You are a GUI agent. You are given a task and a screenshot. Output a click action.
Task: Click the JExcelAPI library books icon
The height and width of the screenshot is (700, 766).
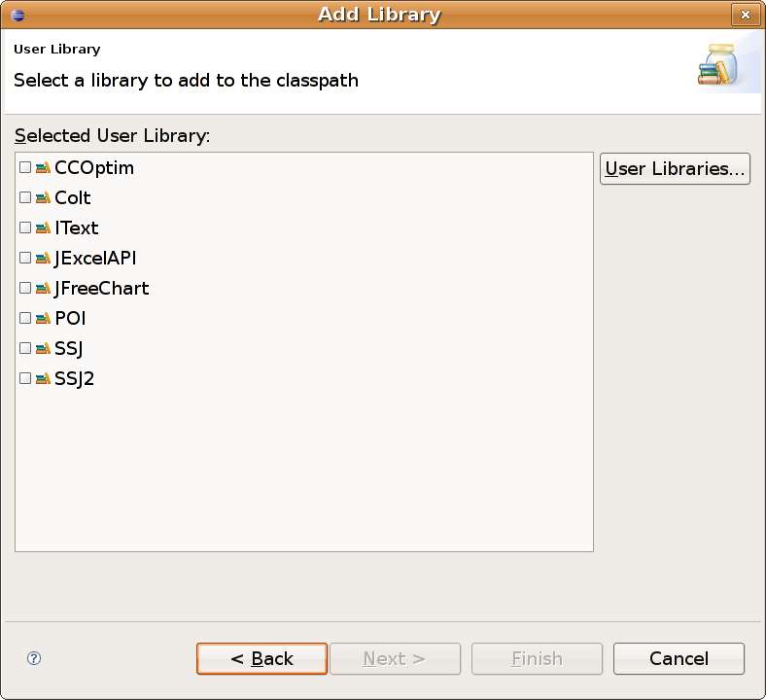[x=43, y=258]
